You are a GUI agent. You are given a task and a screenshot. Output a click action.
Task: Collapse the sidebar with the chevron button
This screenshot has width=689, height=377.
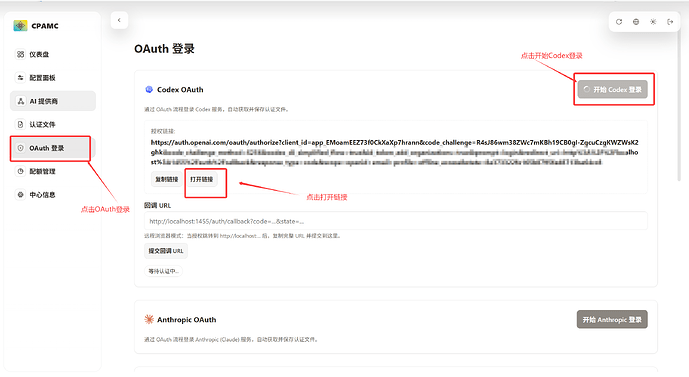pyautogui.click(x=119, y=20)
